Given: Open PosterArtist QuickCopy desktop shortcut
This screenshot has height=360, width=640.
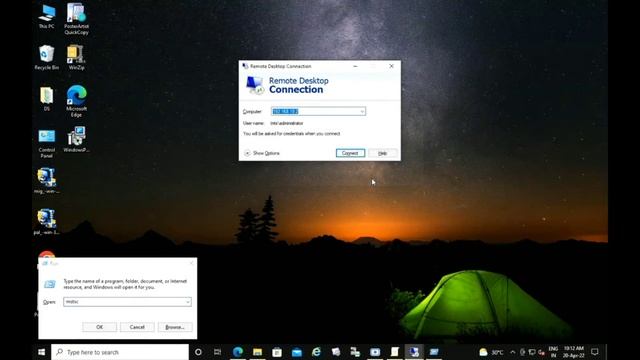Looking at the screenshot, I should click(x=76, y=19).
